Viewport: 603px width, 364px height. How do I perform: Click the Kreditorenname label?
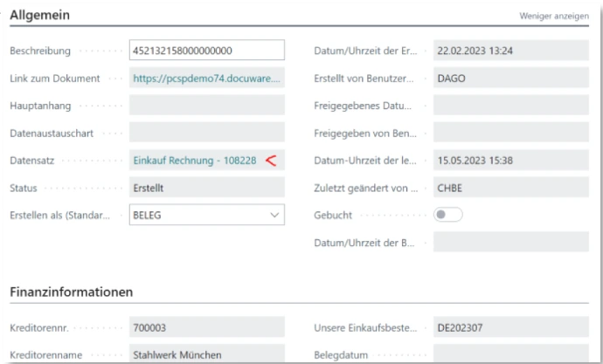coord(46,354)
